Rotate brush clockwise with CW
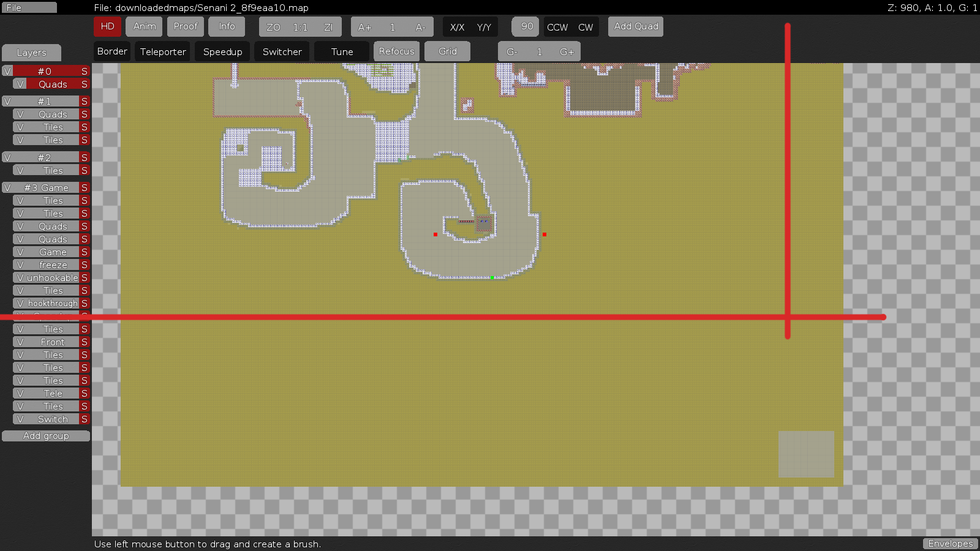 tap(586, 27)
